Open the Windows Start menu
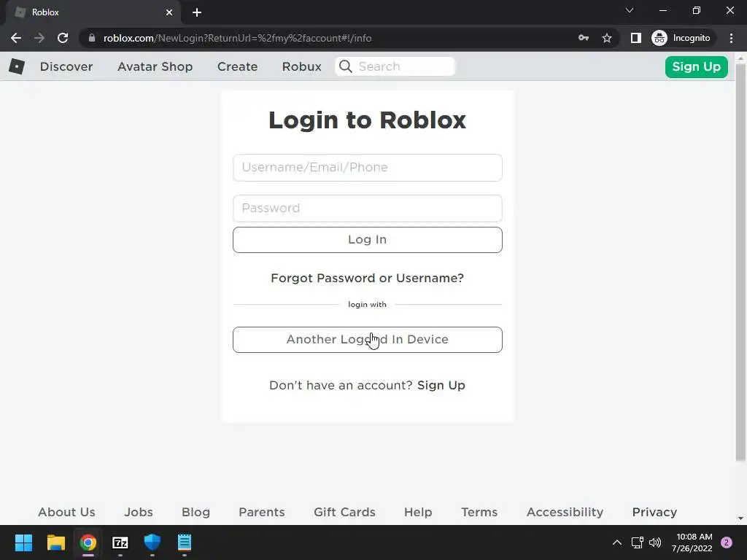Image resolution: width=747 pixels, height=560 pixels. [23, 542]
